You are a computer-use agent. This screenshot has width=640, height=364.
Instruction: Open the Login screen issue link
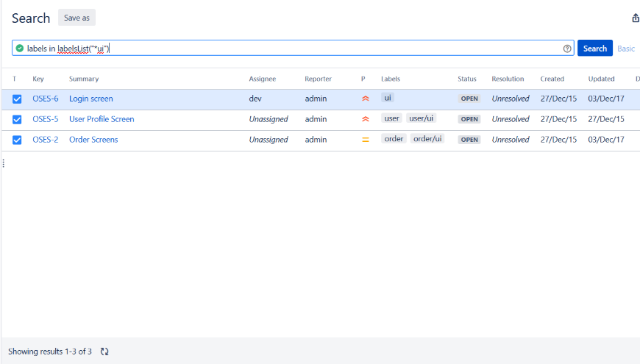coord(91,99)
